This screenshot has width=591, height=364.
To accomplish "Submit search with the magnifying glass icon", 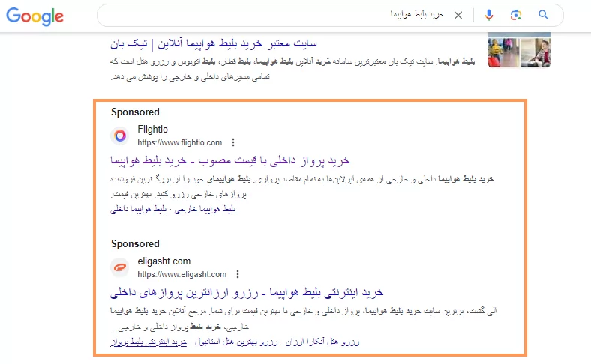I will click(x=543, y=15).
